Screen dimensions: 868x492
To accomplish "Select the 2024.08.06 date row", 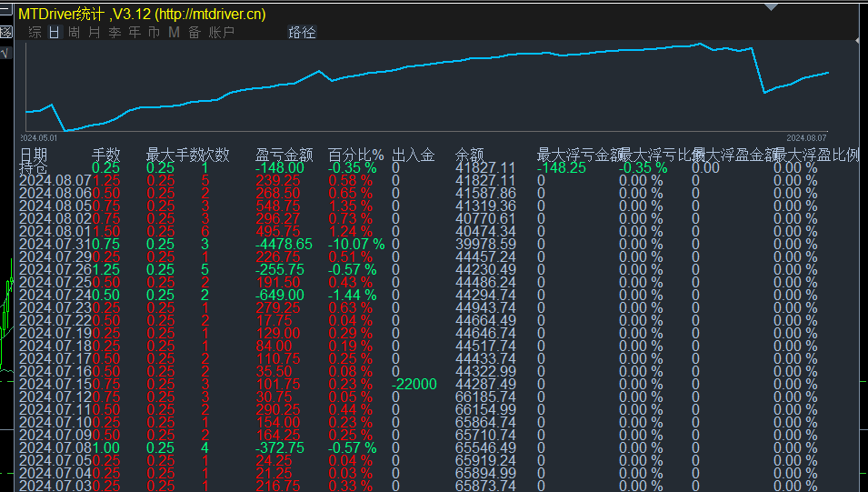I will point(55,194).
